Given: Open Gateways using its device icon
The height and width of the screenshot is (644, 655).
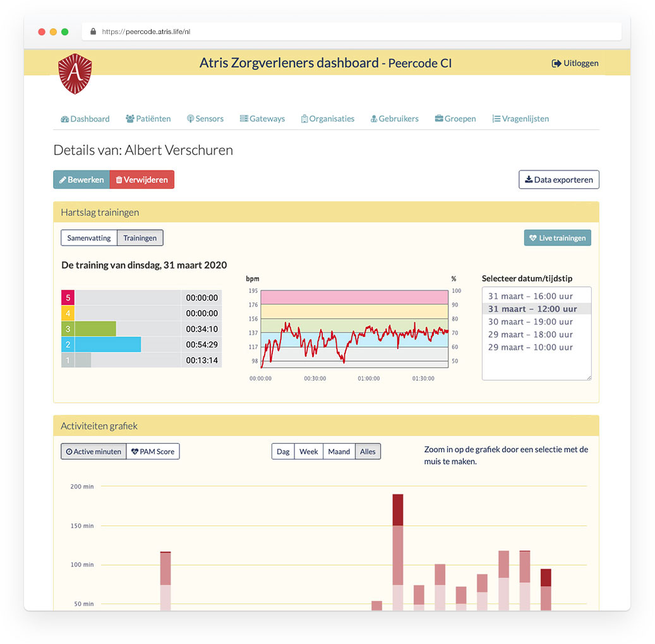Looking at the screenshot, I should (x=244, y=119).
